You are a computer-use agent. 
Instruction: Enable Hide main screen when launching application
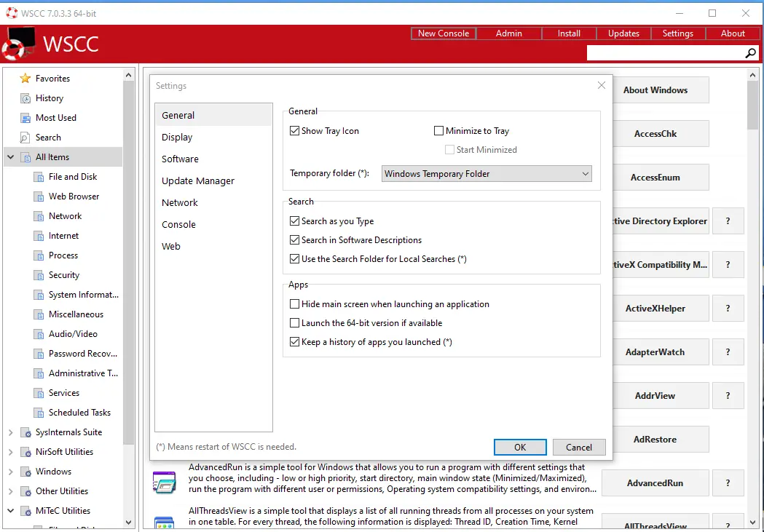[294, 303]
